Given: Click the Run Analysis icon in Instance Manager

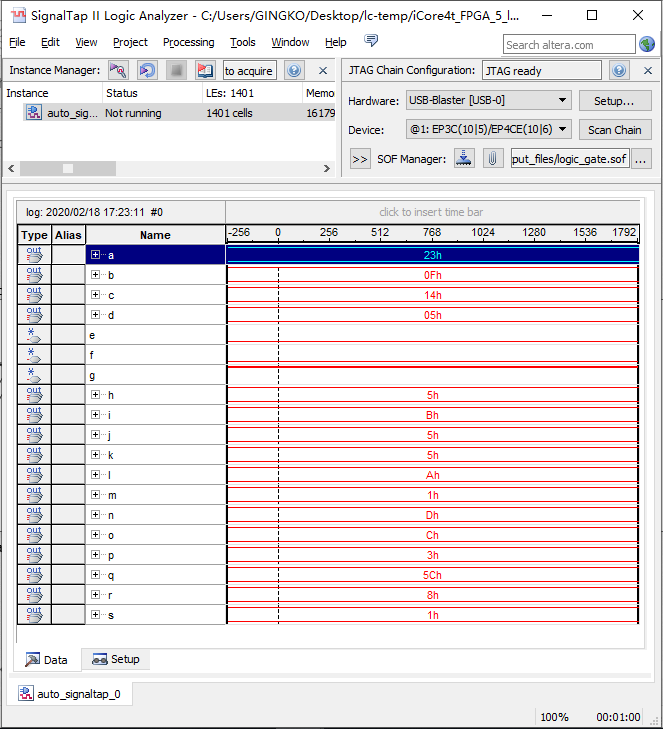Looking at the screenshot, I should [118, 70].
